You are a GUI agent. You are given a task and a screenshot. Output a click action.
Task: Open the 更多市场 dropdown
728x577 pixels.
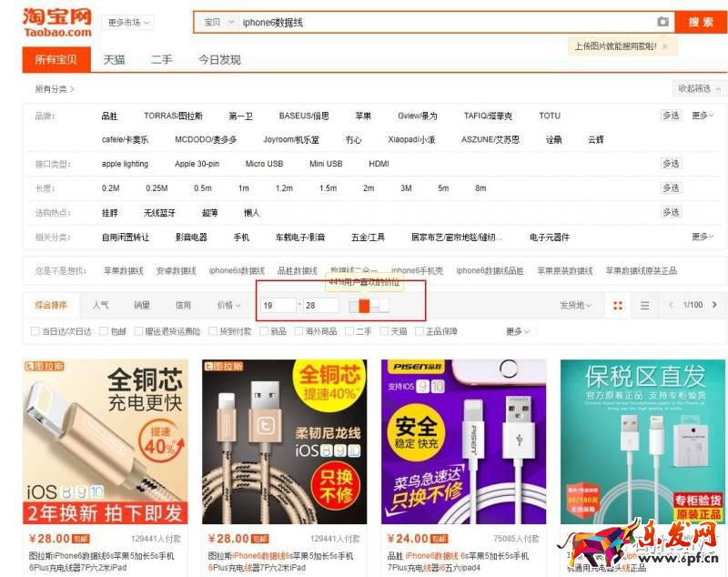[x=128, y=22]
